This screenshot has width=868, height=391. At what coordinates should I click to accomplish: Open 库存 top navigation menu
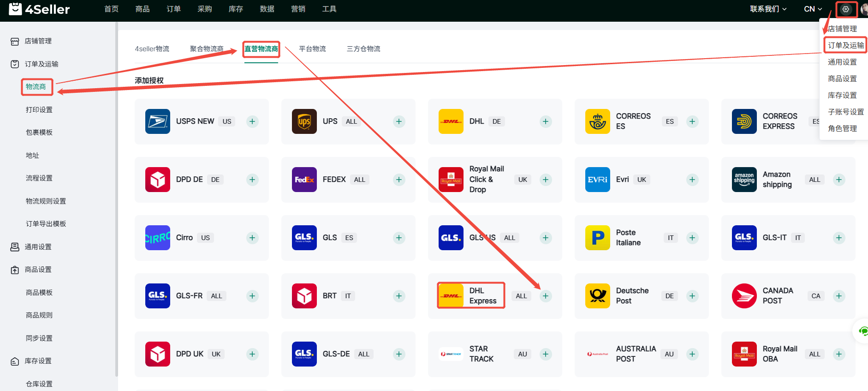[236, 9]
